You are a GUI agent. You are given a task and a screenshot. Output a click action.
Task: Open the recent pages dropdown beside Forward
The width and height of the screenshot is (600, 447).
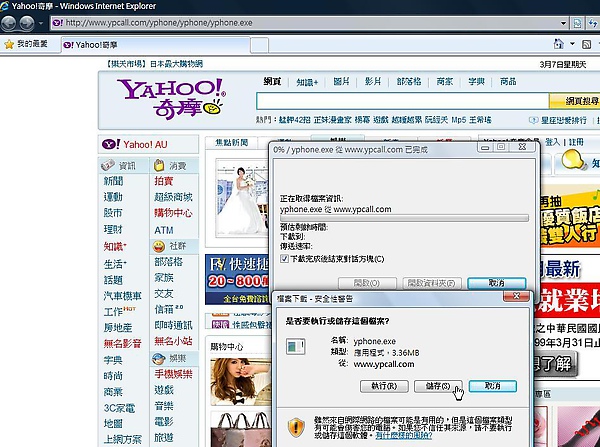[41, 23]
